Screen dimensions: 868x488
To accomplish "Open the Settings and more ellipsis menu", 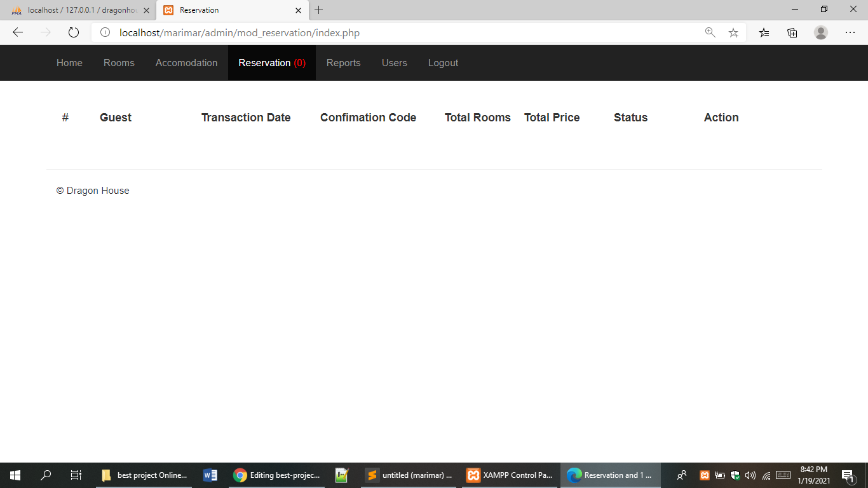I will click(850, 32).
